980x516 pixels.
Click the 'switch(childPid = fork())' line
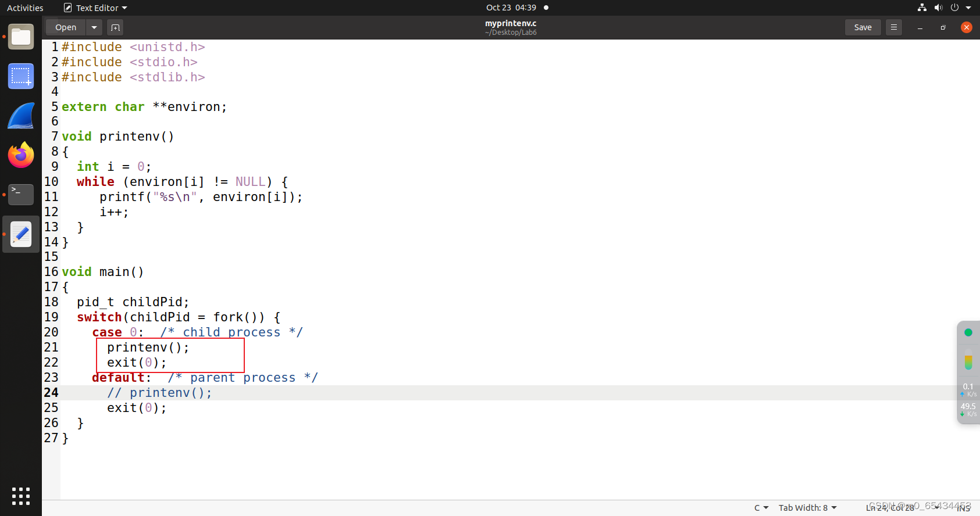tap(179, 317)
